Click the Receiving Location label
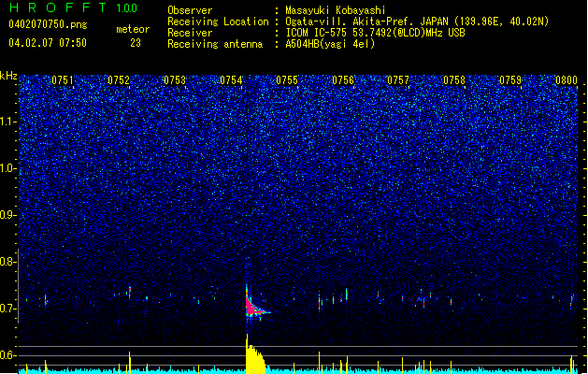Image resolution: width=588 pixels, height=374 pixels. point(218,22)
